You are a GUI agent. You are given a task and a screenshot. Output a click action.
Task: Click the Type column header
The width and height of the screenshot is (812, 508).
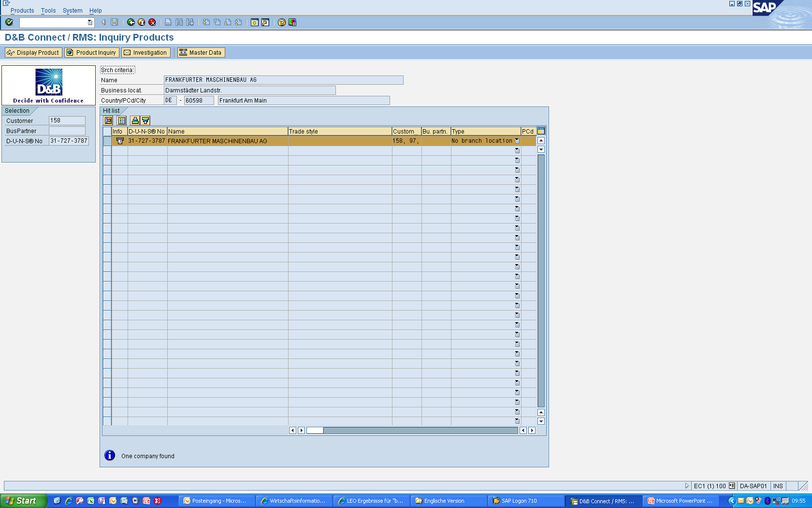click(485, 131)
